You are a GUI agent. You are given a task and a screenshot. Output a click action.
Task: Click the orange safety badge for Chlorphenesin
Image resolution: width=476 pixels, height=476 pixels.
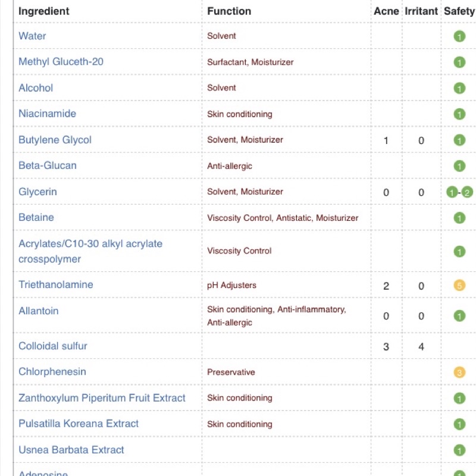(x=459, y=372)
